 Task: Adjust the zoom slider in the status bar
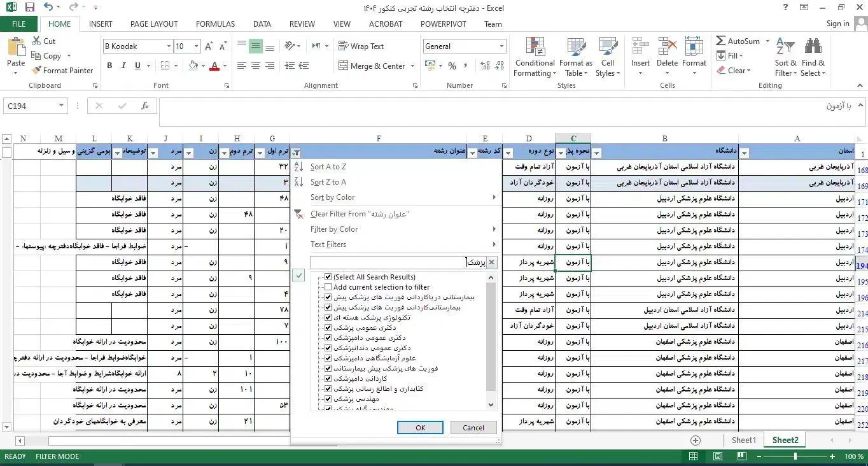795,456
